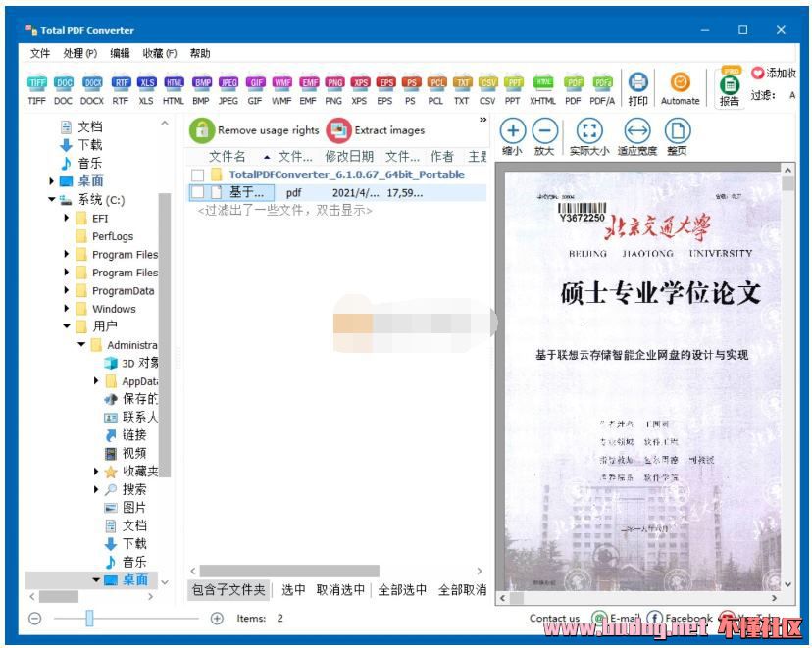This screenshot has width=812, height=648.
Task: Open the 处理(P) menu
Action: (x=80, y=53)
